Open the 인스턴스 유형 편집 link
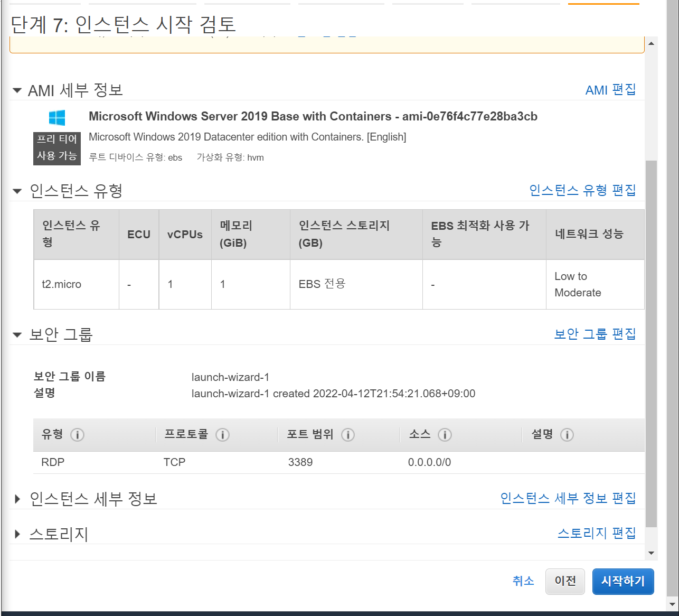The height and width of the screenshot is (616, 679). [x=582, y=190]
